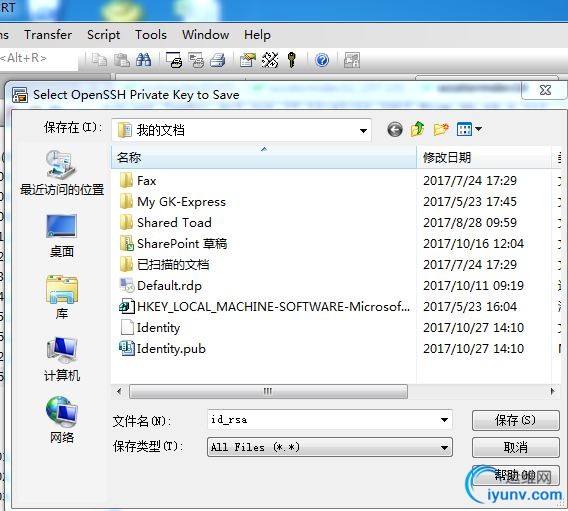Expand the 文件名 filename dropdown arrow
The width and height of the screenshot is (568, 511).
pos(444,420)
